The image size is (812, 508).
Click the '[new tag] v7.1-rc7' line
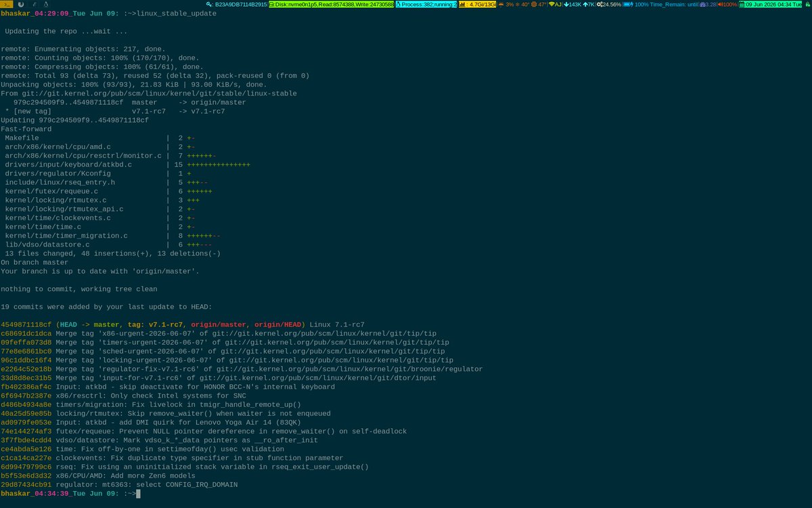[114, 110]
